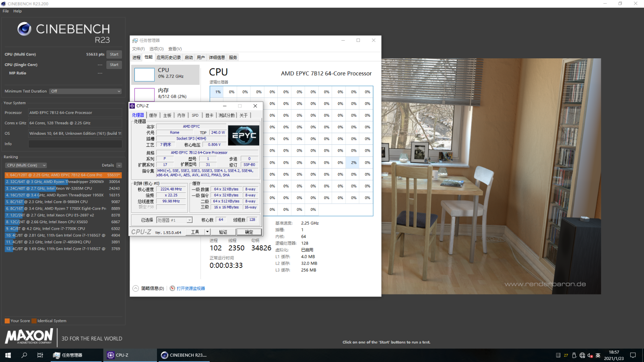Open the CPU-Z processor selection dropdown
The height and width of the screenshot is (362, 644).
pos(174,220)
